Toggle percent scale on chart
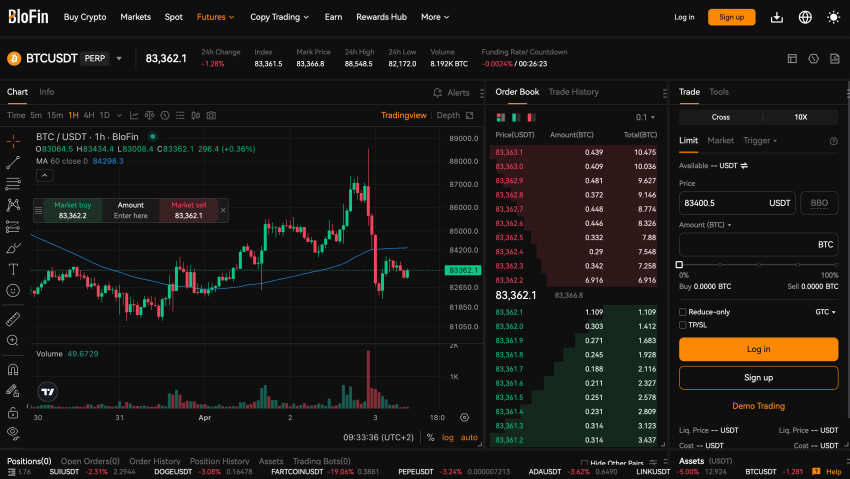Viewport: 850px width, 479px height. [430, 437]
